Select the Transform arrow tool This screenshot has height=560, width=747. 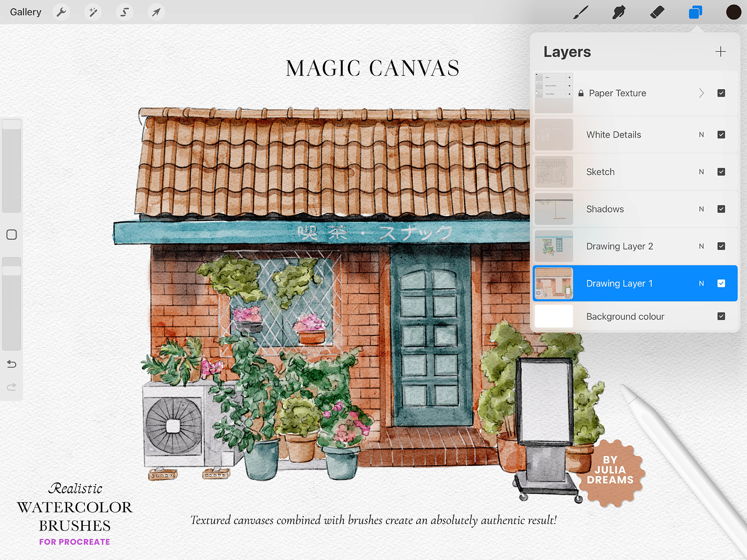[156, 12]
